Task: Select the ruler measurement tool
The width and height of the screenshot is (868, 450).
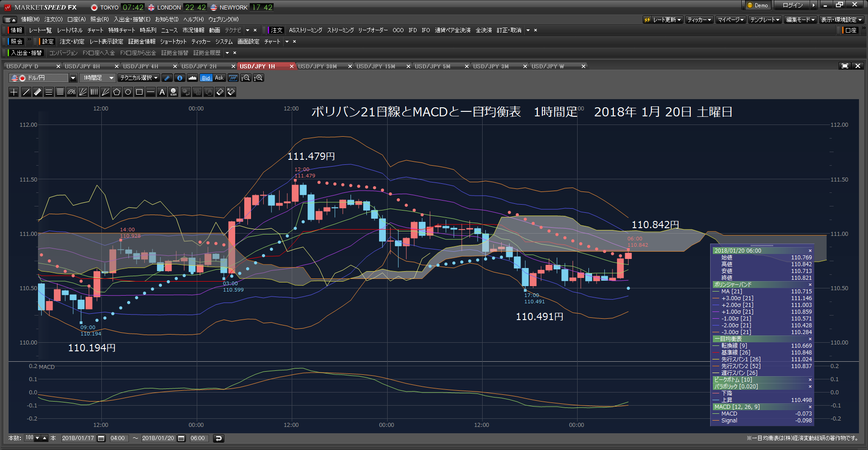Action: point(38,92)
